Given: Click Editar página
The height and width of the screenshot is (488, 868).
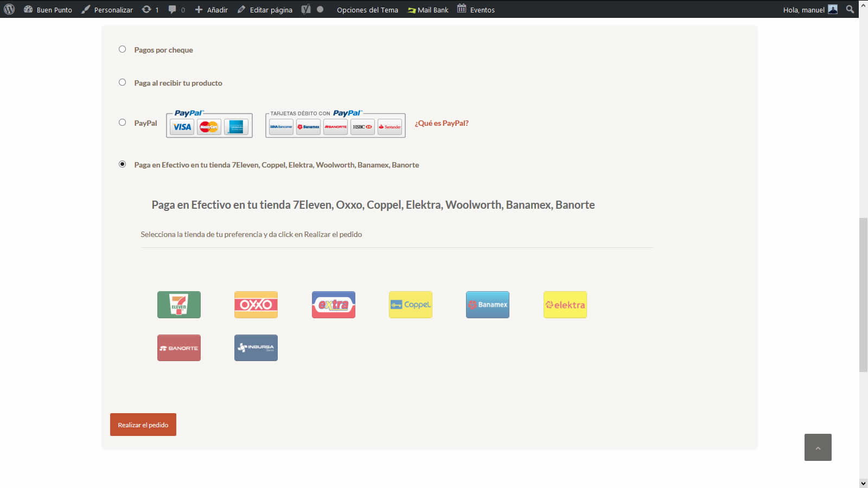Looking at the screenshot, I should (x=265, y=9).
